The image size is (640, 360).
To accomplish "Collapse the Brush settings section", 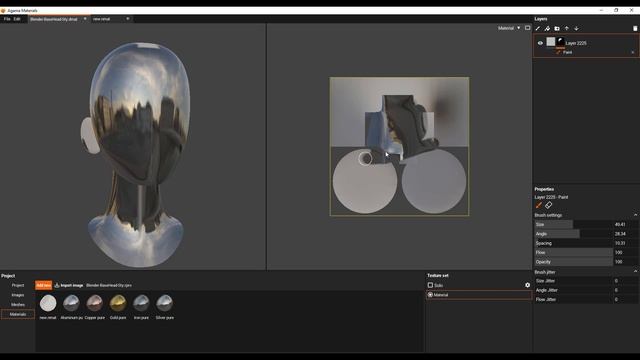I will coord(635,215).
